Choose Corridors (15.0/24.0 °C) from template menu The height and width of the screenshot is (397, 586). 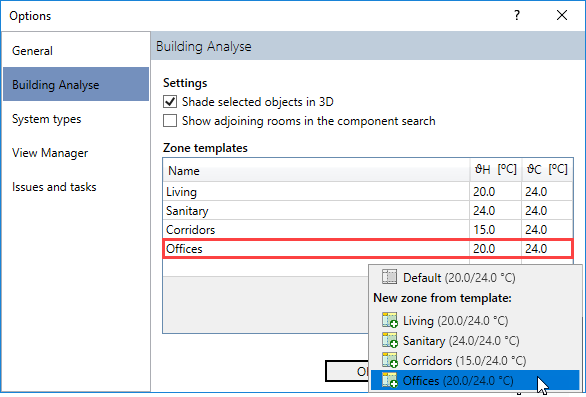pos(475,360)
